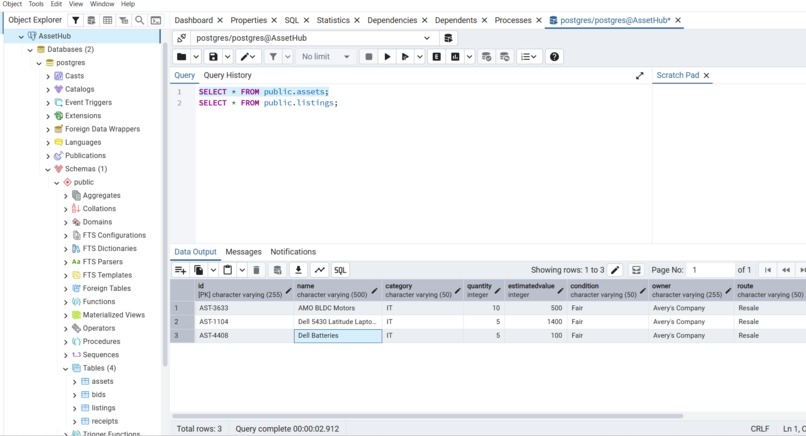806x436 pixels.
Task: Click the Execute script icon beside play
Action: [x=405, y=57]
